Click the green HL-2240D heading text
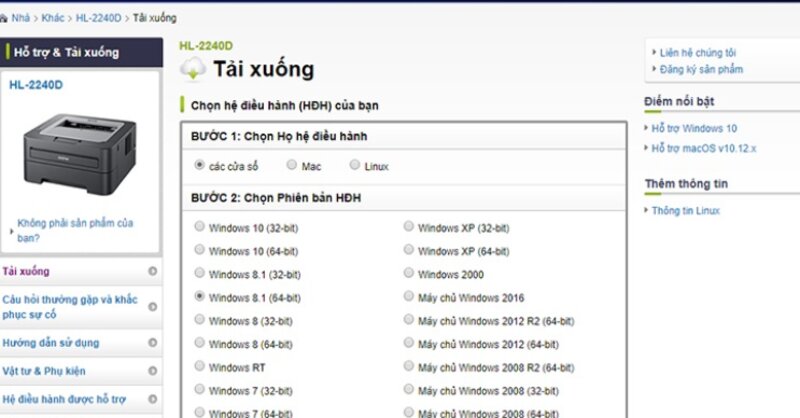Image resolution: width=800 pixels, height=418 pixels. tap(206, 46)
